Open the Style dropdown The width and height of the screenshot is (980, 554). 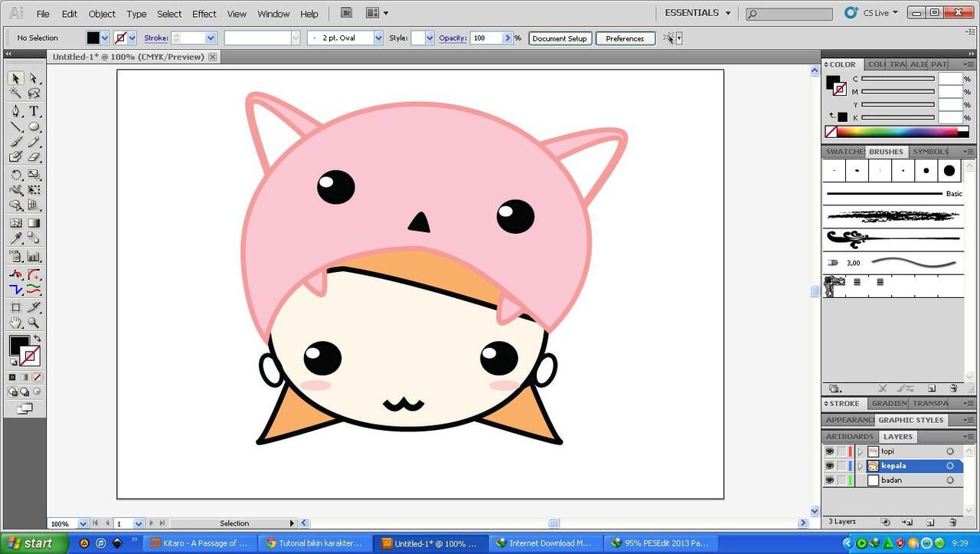coord(429,38)
